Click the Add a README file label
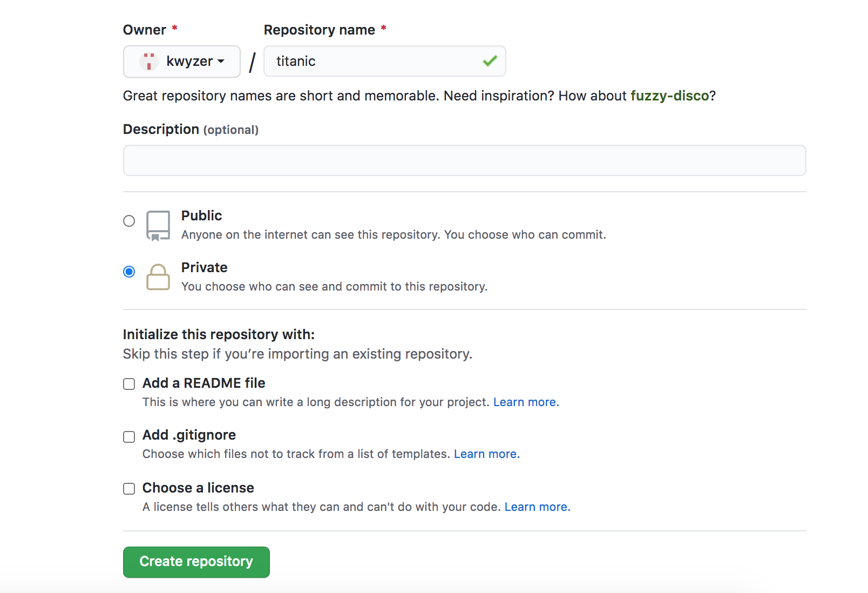This screenshot has height=593, width=868. click(204, 383)
